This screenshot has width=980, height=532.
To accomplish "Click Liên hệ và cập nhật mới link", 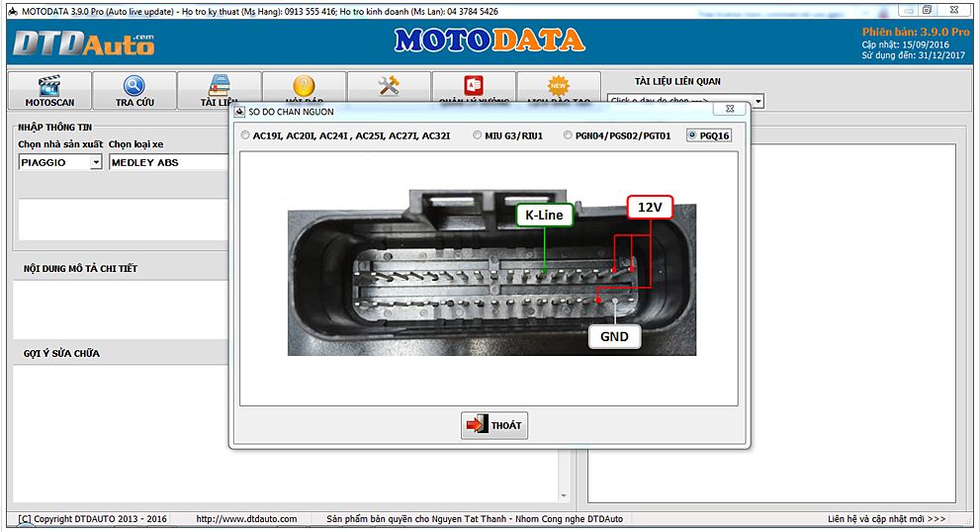I will point(886,519).
